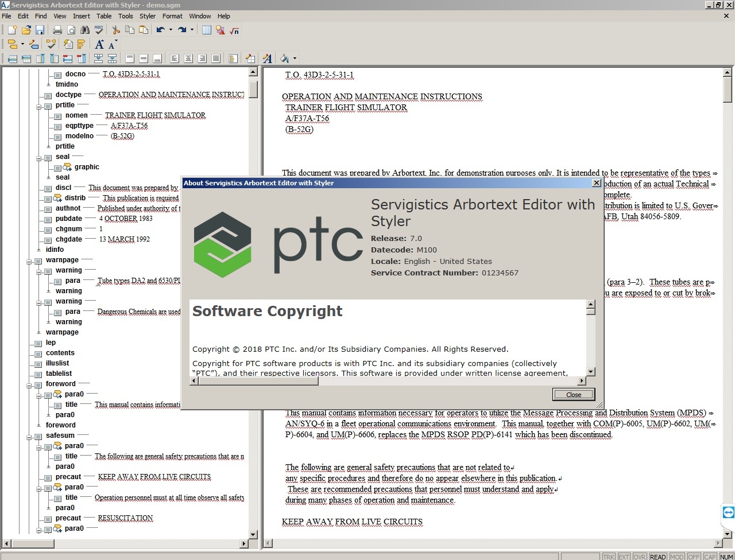Click the pencil tag Modify Attributes icon
Screen dimensions: 735x560
point(34,44)
